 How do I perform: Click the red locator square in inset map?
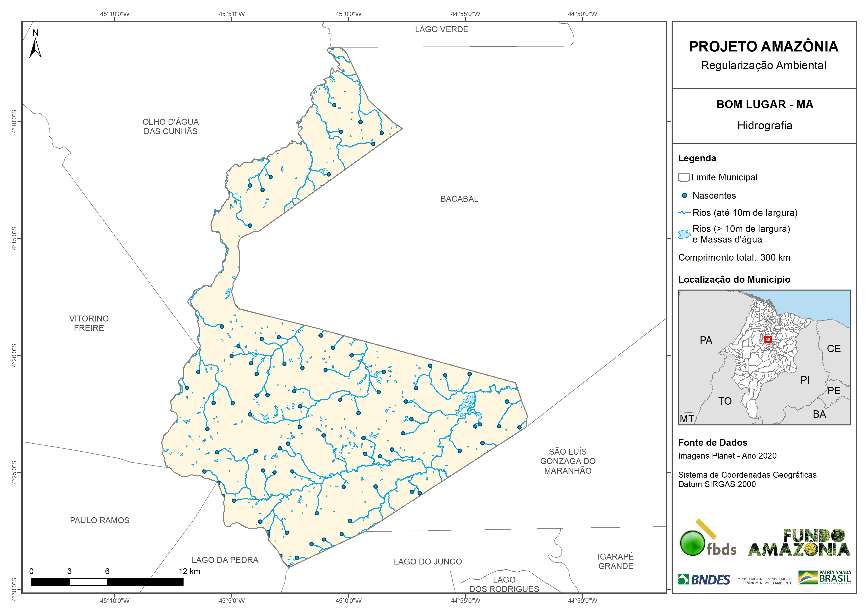click(768, 339)
